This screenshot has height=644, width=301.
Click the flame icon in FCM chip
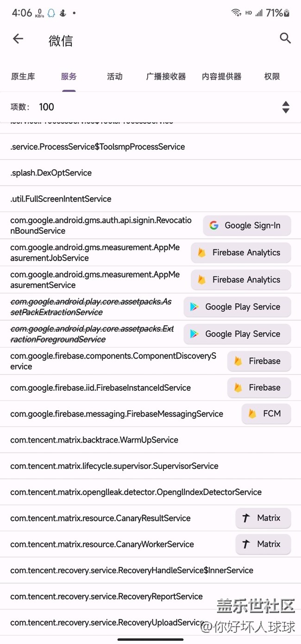(x=252, y=414)
